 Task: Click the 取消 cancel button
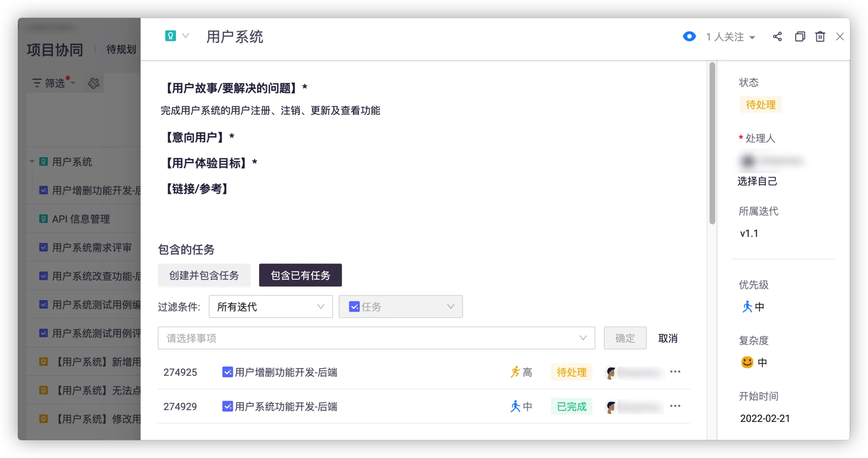(x=668, y=339)
